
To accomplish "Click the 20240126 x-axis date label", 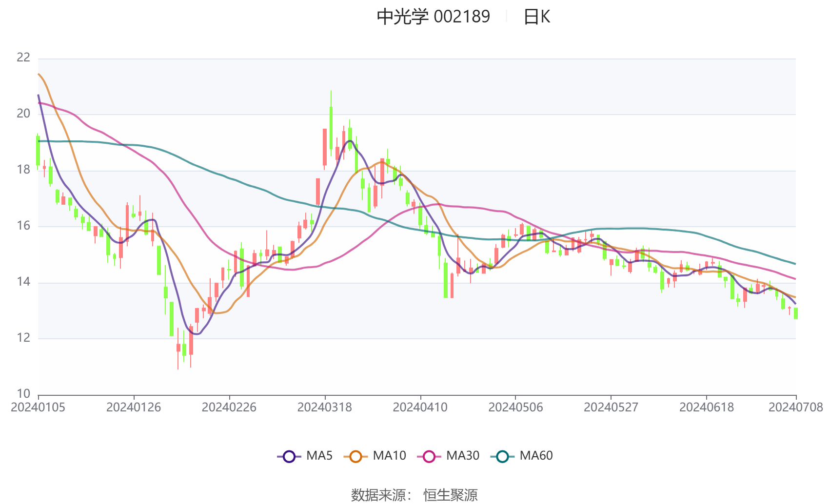I will 134,407.
